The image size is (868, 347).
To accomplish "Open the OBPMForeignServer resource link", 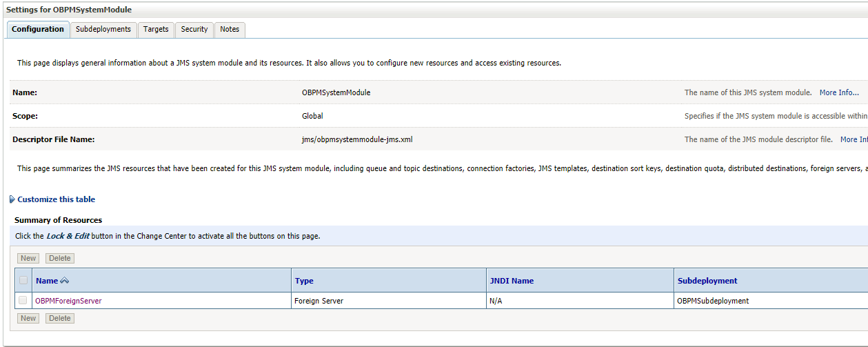I will tap(68, 301).
